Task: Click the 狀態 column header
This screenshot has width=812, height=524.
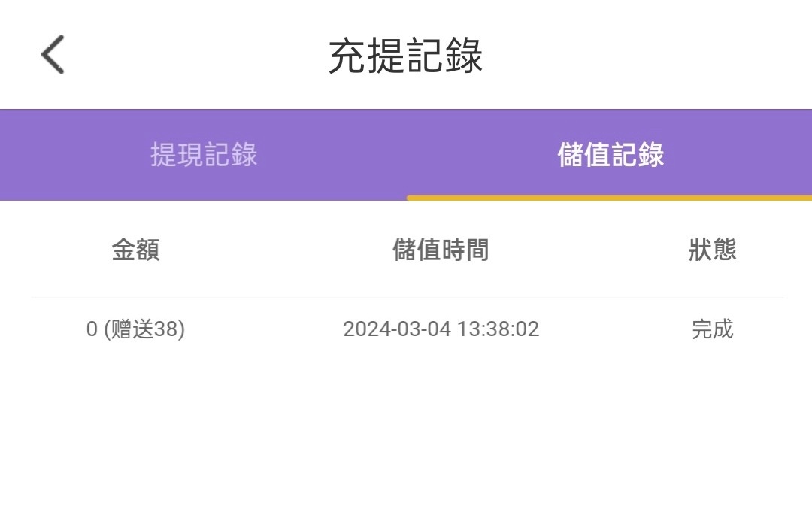Action: (x=712, y=250)
